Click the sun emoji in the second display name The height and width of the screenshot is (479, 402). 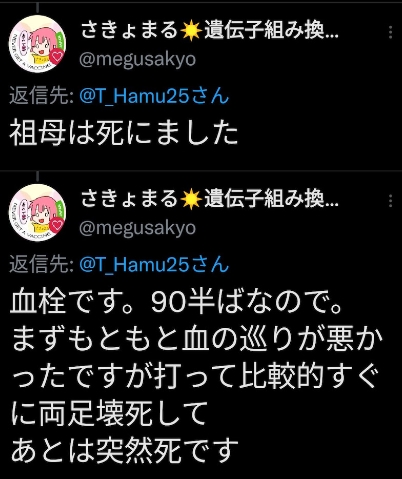pos(191,201)
